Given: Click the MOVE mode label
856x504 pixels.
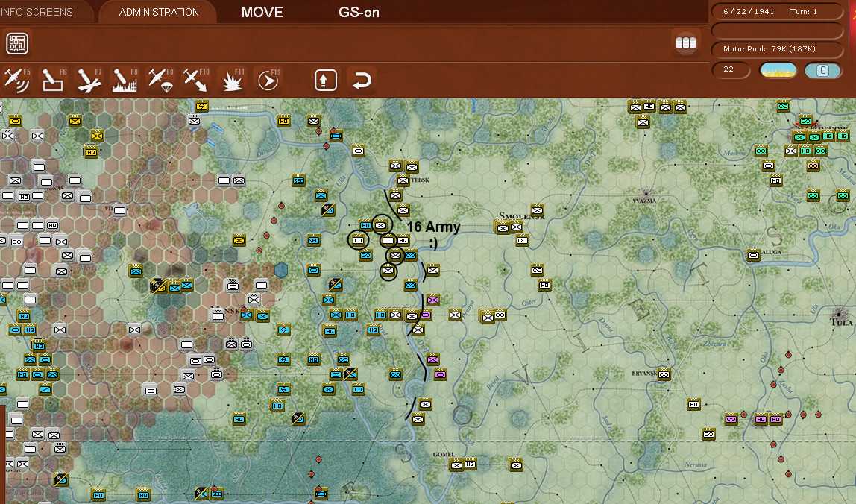Looking at the screenshot, I should point(262,12).
